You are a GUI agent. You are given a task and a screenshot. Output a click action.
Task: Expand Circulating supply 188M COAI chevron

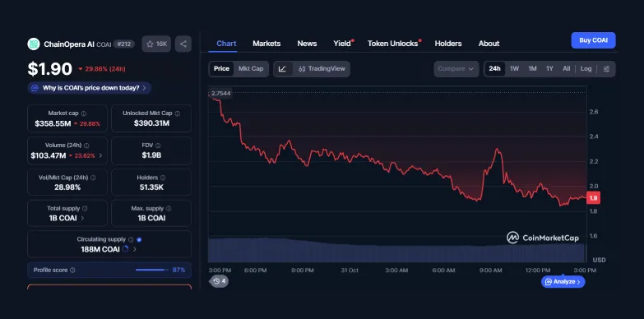pos(135,249)
